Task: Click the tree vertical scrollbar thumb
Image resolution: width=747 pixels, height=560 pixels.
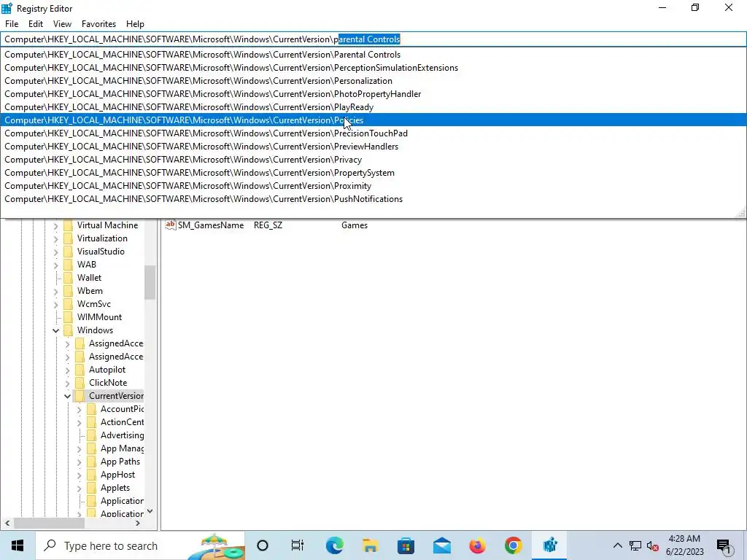Action: (150, 282)
